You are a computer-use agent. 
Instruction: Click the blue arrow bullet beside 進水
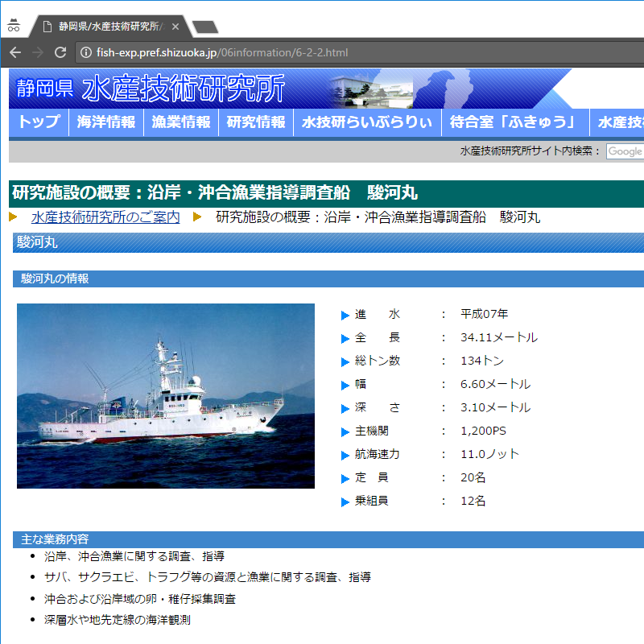[x=345, y=315]
